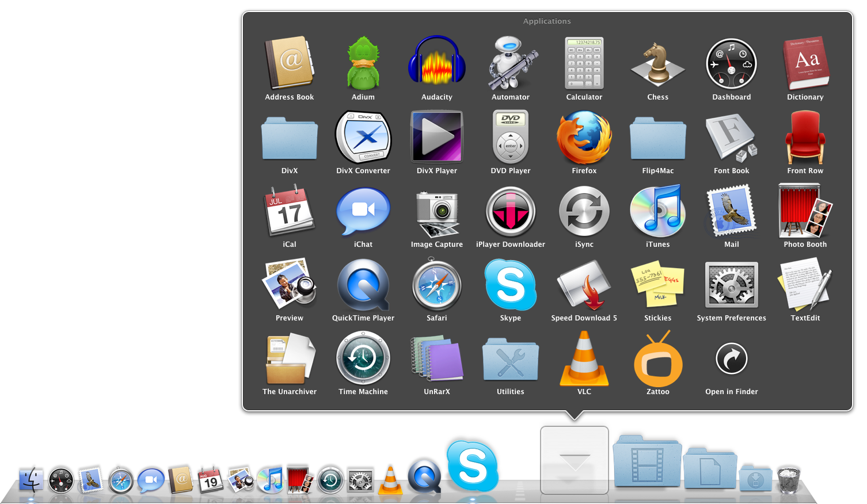The width and height of the screenshot is (867, 504).
Task: Launch Skype from the Applications grid
Action: (x=511, y=284)
